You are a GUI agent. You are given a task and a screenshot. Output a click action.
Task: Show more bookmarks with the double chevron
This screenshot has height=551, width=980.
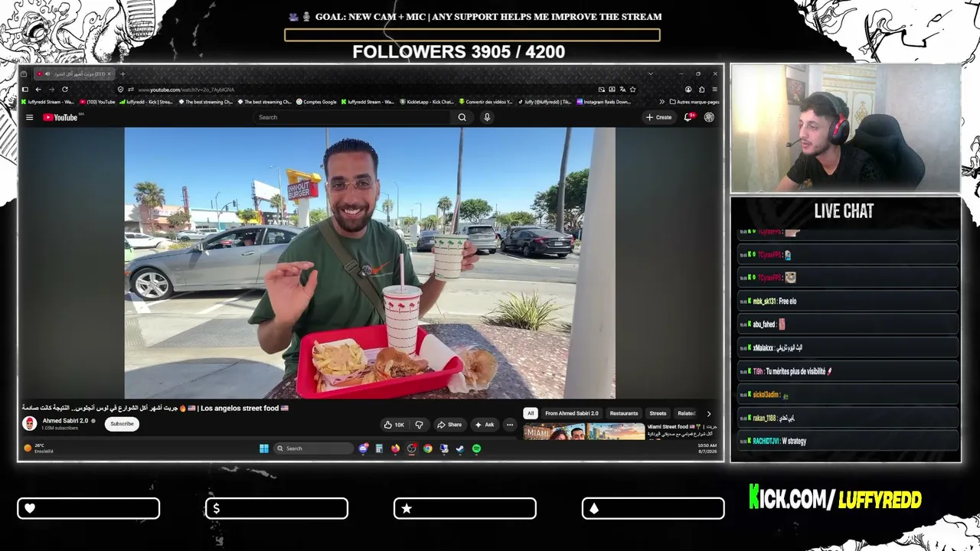tap(661, 102)
